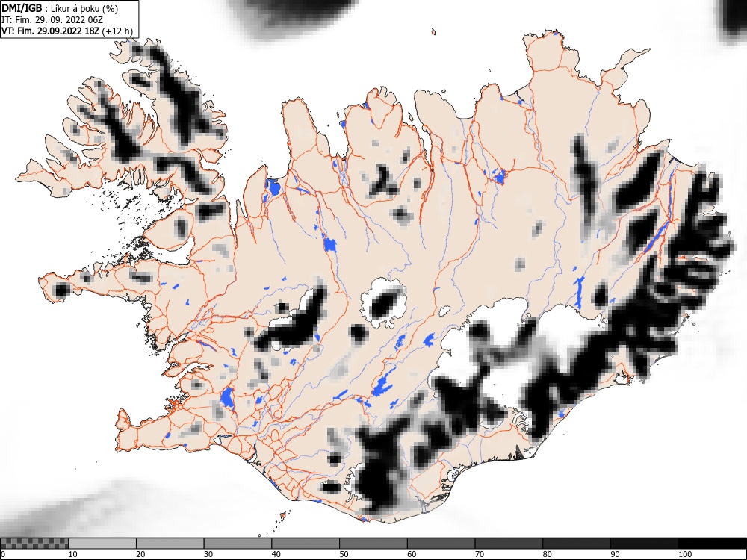Image resolution: width=747 pixels, height=560 pixels.
Task: Click the 20-30 gray legend swatch
Action: coord(170,544)
